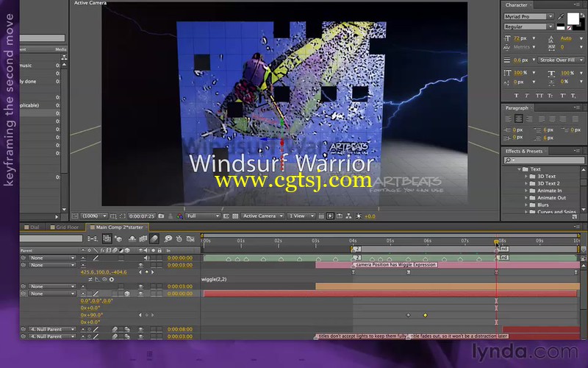Toggle the live update icon in timeline
The width and height of the screenshot is (588, 368).
pyautogui.click(x=107, y=238)
